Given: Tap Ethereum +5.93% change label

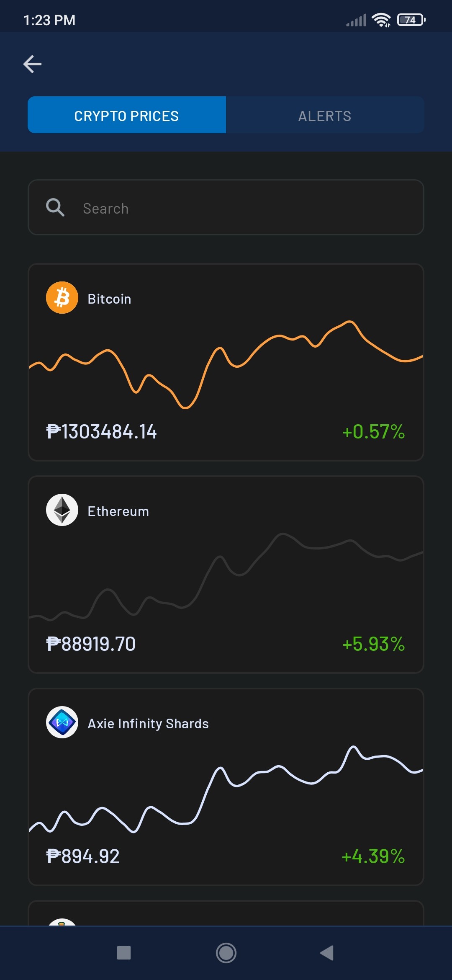Looking at the screenshot, I should 373,644.
